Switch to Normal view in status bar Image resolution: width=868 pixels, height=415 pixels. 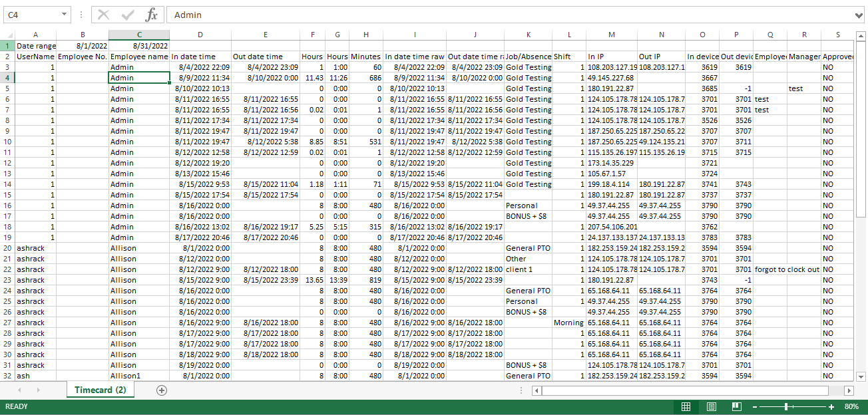tap(686, 406)
